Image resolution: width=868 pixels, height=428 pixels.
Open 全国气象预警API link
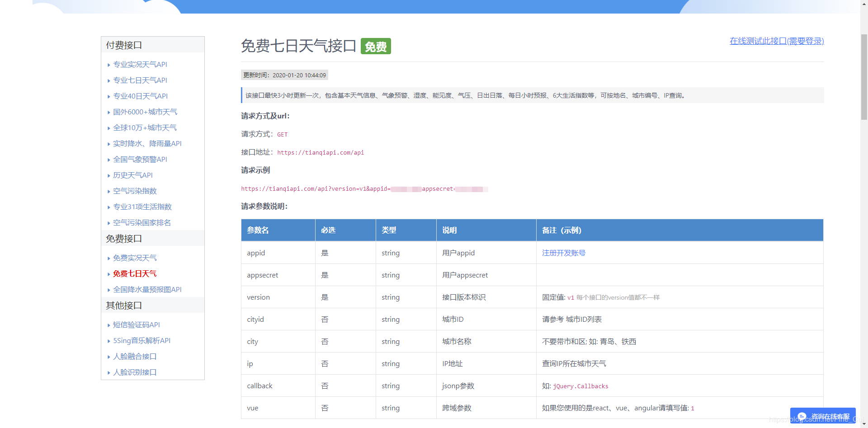[140, 160]
